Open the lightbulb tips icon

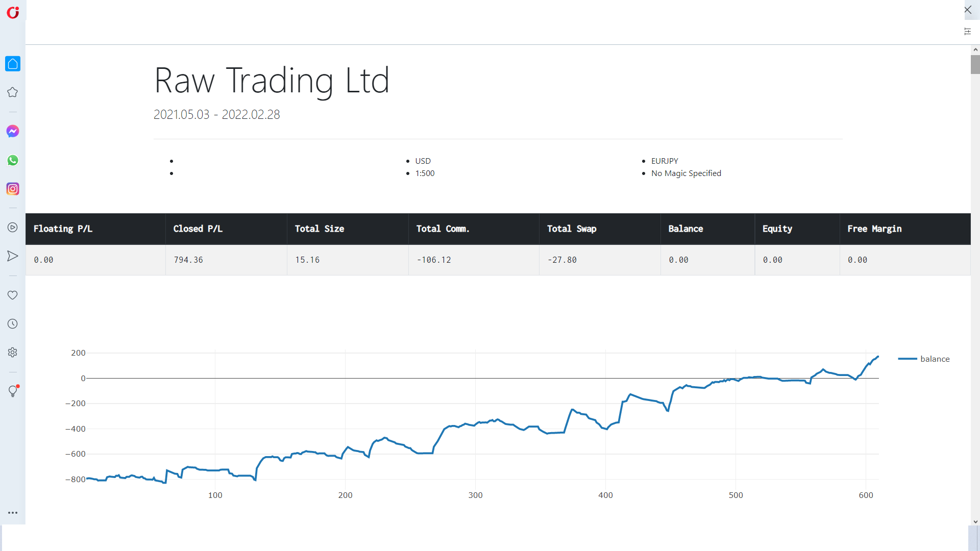click(13, 391)
